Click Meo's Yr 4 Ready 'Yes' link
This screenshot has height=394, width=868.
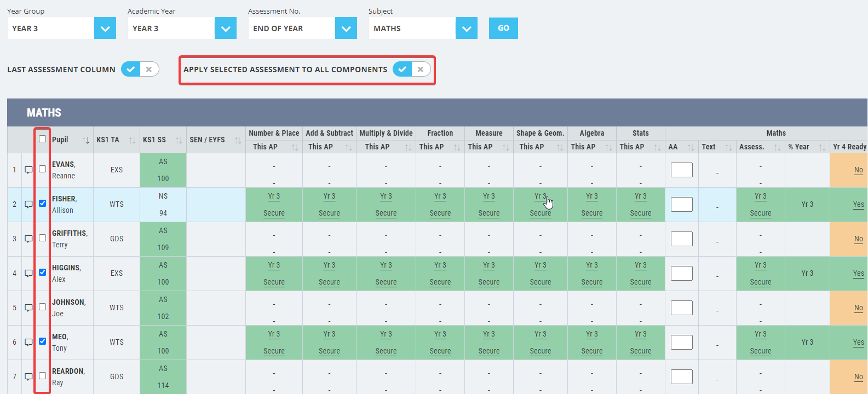(858, 343)
